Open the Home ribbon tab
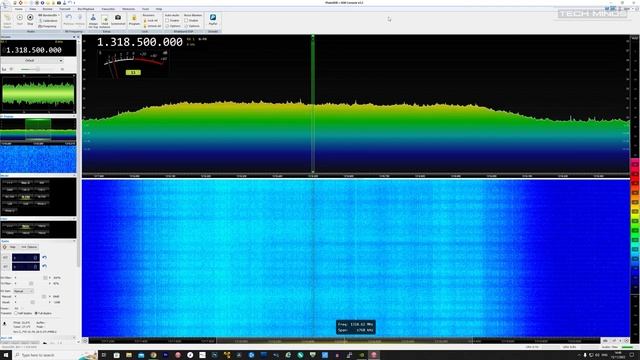 [19, 9]
